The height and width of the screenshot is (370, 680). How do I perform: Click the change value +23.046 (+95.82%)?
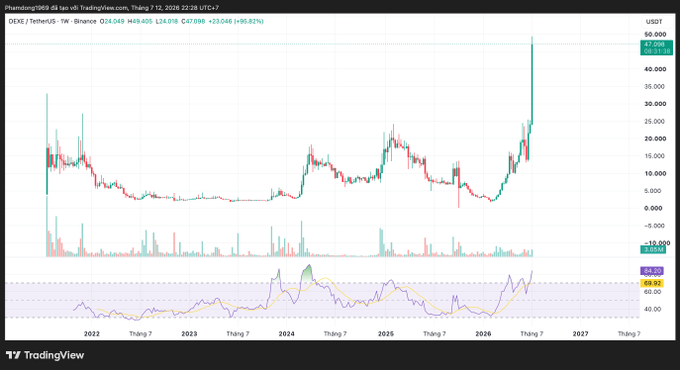236,21
